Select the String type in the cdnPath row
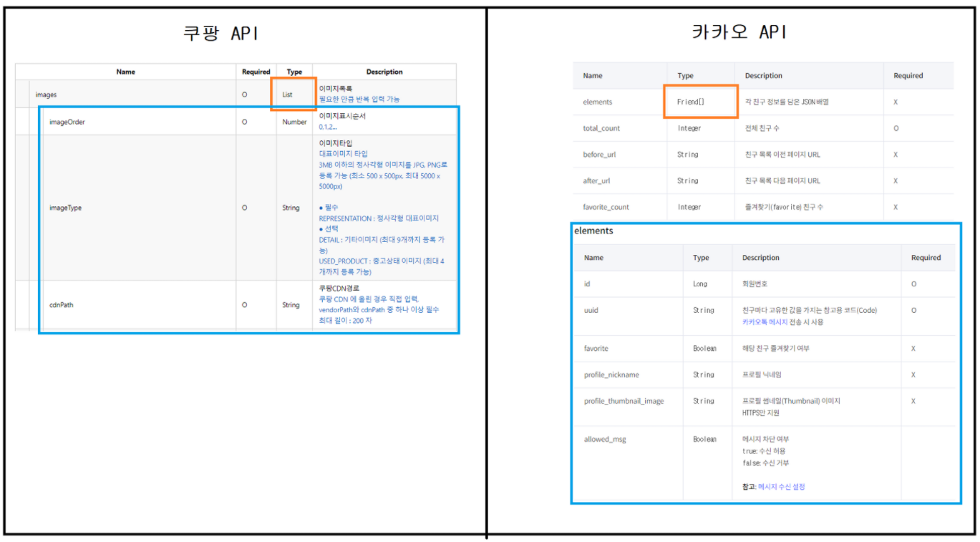The image size is (980, 542). 291,305
